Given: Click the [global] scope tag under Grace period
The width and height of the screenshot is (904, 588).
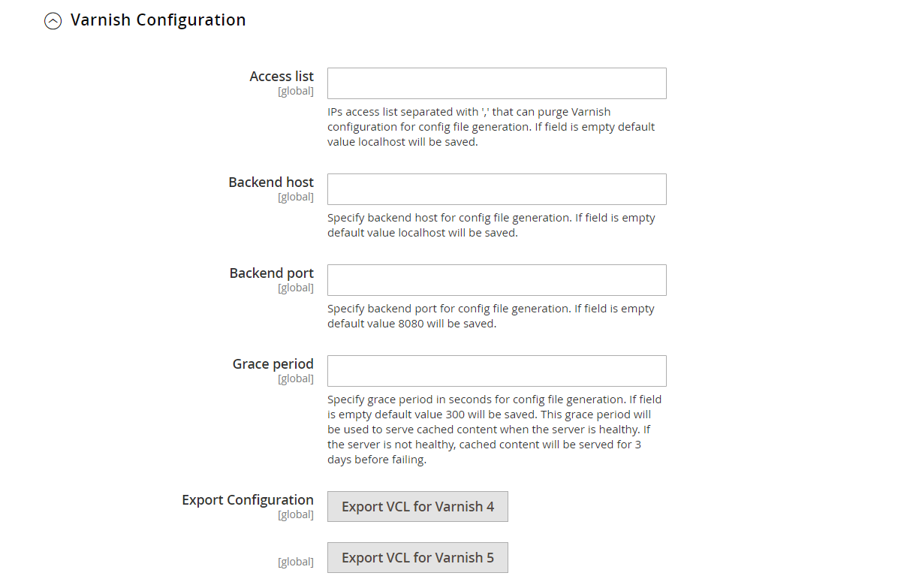Looking at the screenshot, I should coord(296,378).
